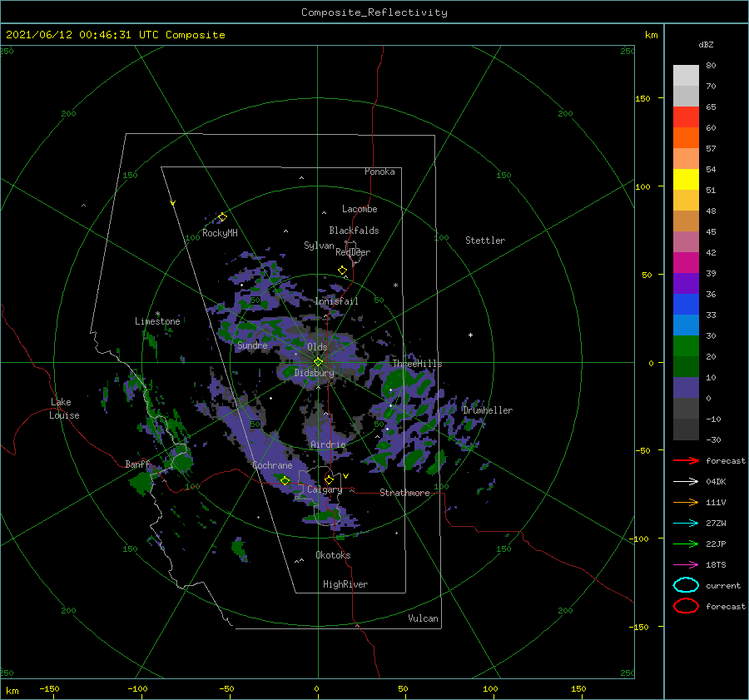Select the cyan 27ZW arrow icon

tap(686, 523)
